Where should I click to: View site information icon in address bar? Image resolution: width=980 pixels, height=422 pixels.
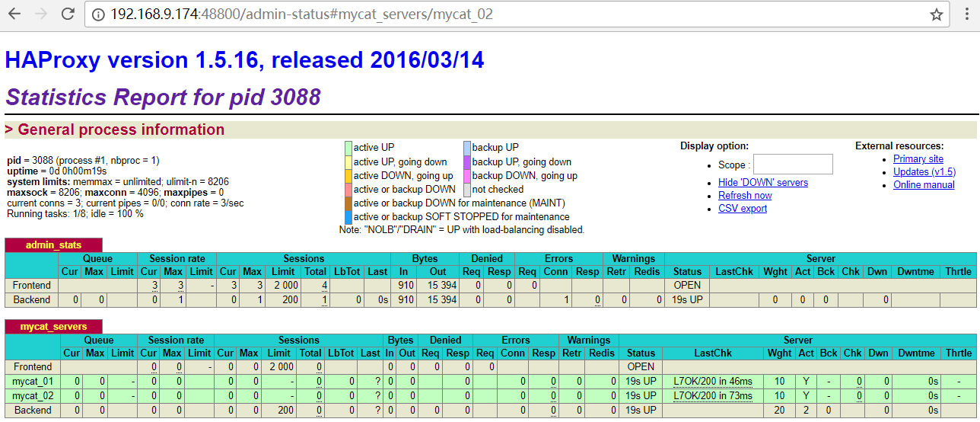97,14
